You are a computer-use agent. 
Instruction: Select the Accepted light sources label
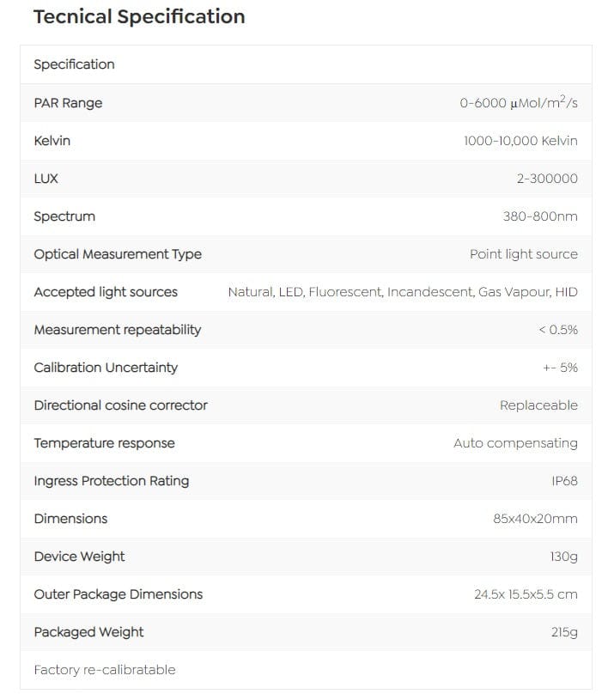106,292
